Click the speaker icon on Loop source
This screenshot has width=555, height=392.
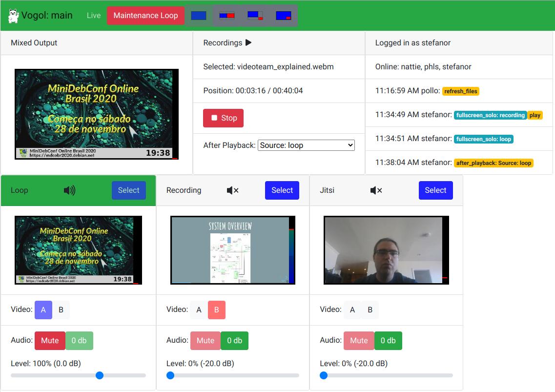coord(69,190)
